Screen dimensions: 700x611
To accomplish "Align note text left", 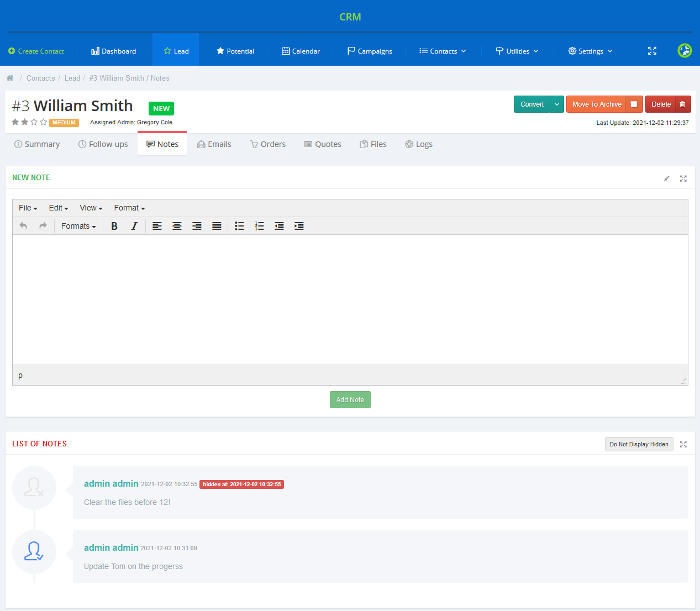I will pyautogui.click(x=157, y=226).
